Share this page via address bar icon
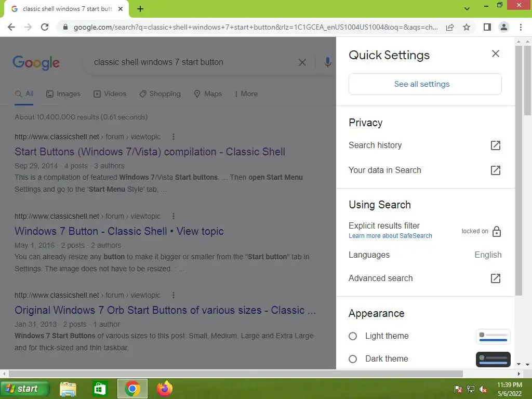This screenshot has height=399, width=532. (x=450, y=27)
